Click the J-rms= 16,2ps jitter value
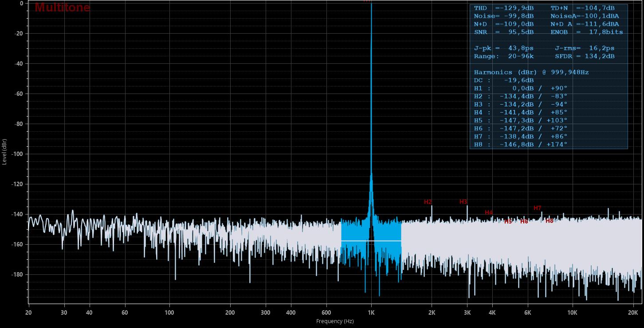Viewport: 644px width, 328px height. 585,48
